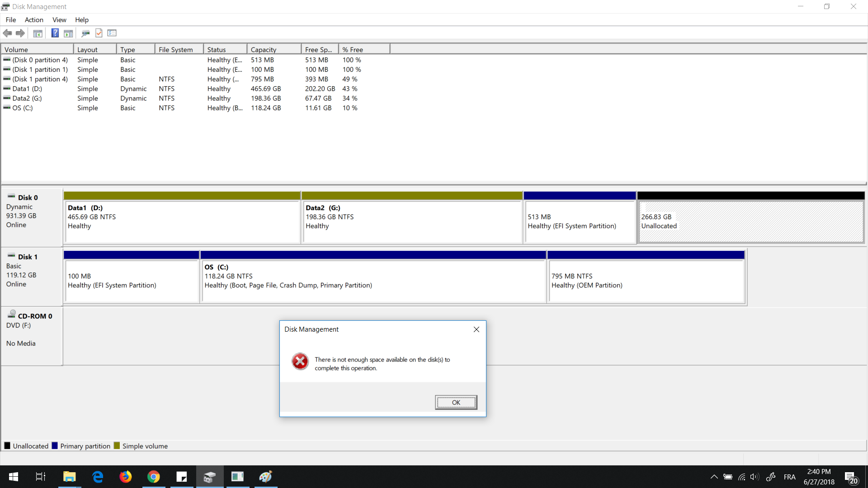Open the Action menu
This screenshot has height=488, width=868.
(x=34, y=20)
